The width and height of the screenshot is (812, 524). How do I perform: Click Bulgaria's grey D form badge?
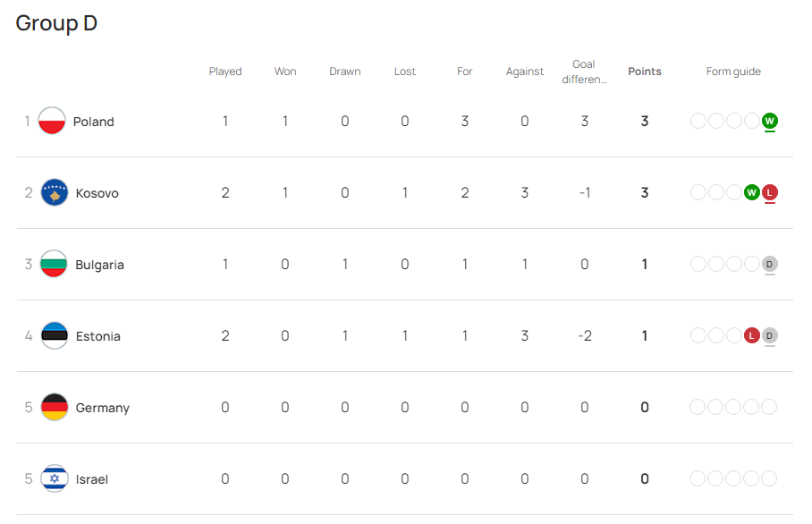click(770, 264)
